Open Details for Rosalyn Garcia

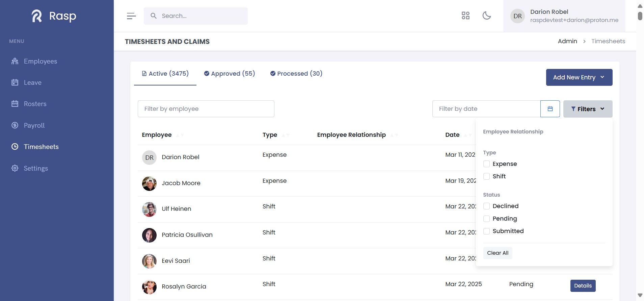pyautogui.click(x=583, y=286)
